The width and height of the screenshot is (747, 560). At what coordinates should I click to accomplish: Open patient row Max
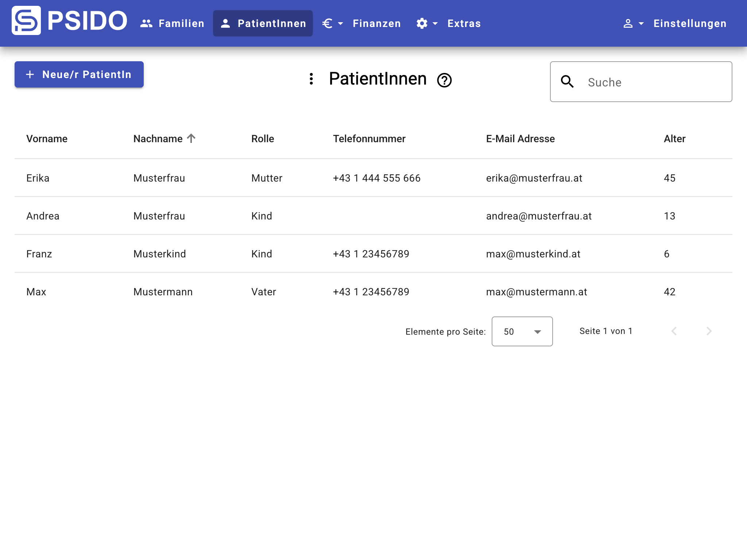tap(373, 292)
